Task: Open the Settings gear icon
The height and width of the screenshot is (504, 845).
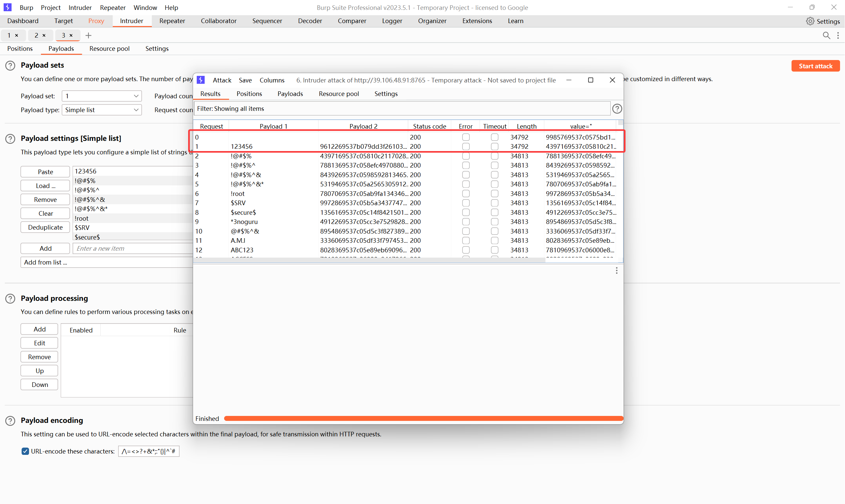Action: click(810, 21)
